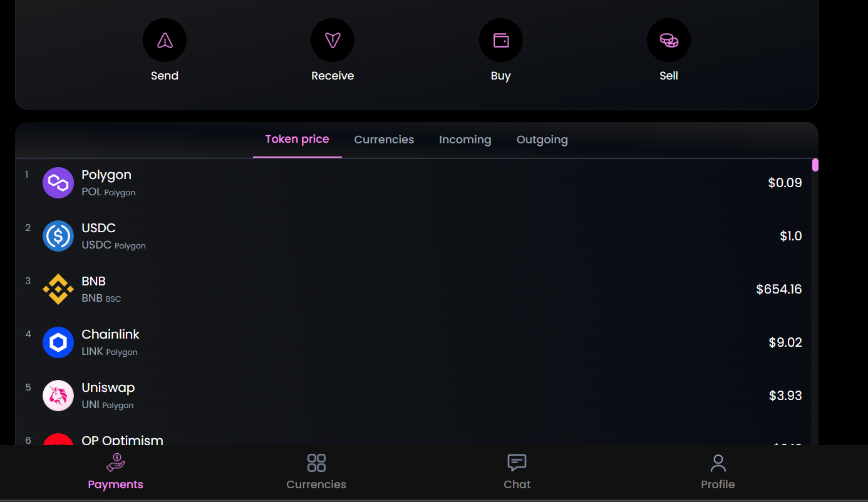Tap the Uniswap unicorn logo

(x=58, y=396)
